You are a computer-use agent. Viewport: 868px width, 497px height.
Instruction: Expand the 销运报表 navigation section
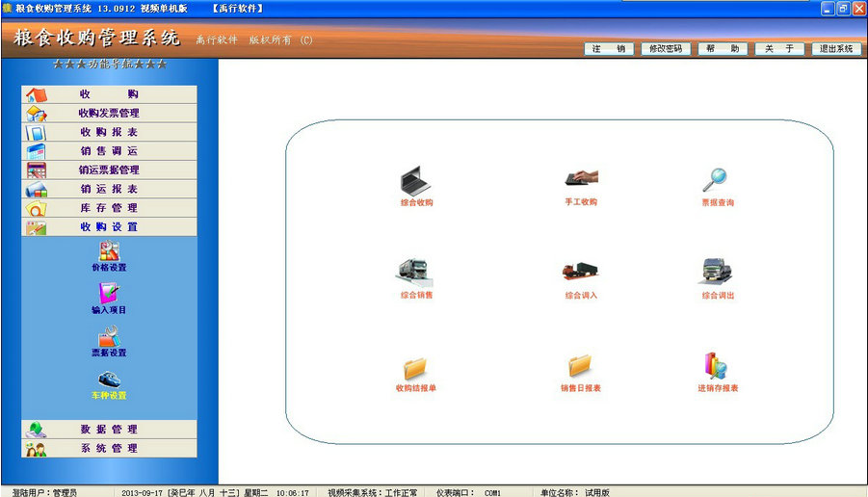point(109,190)
